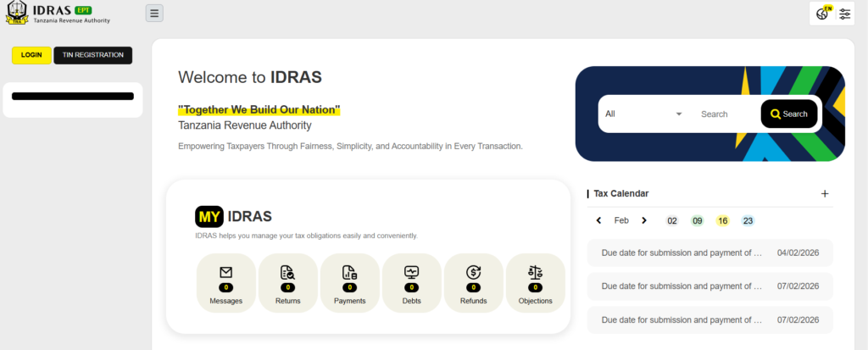Click the yellow LOGIN button

pyautogui.click(x=31, y=55)
